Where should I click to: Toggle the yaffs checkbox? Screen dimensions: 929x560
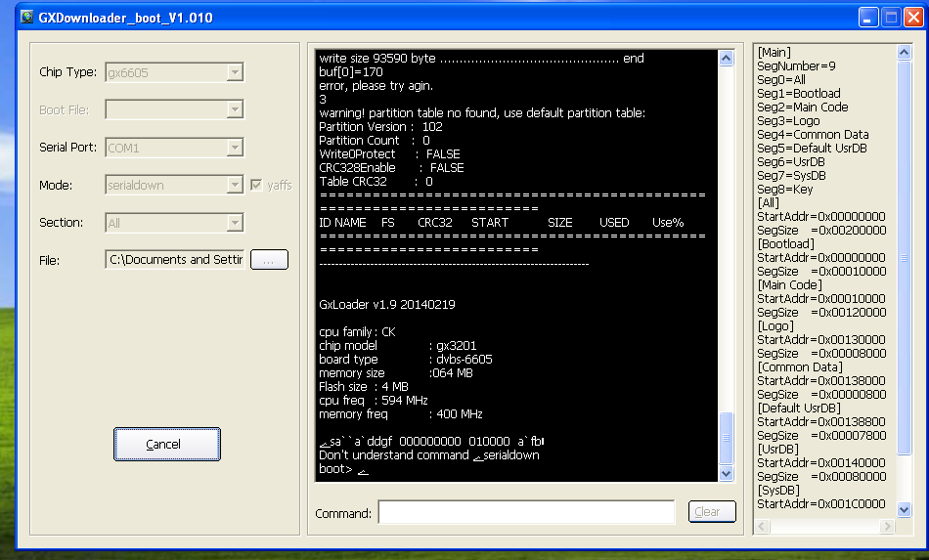click(x=256, y=186)
